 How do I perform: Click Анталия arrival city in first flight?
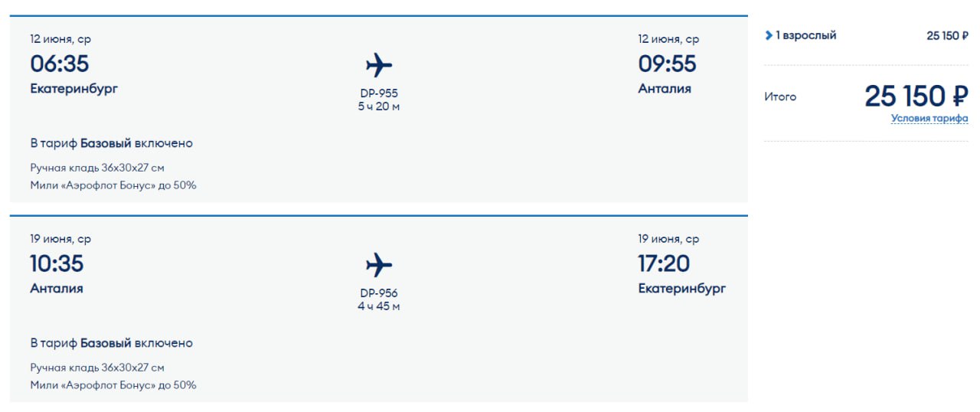coord(665,89)
